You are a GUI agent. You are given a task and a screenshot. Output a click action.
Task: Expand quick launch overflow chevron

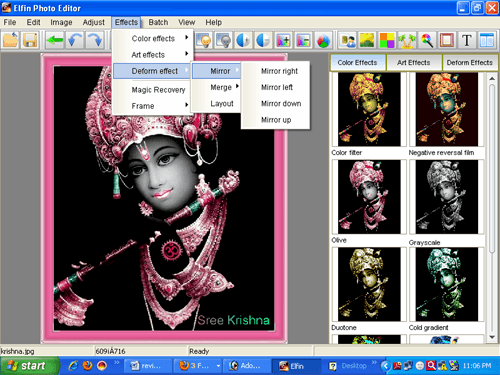pos(116,362)
